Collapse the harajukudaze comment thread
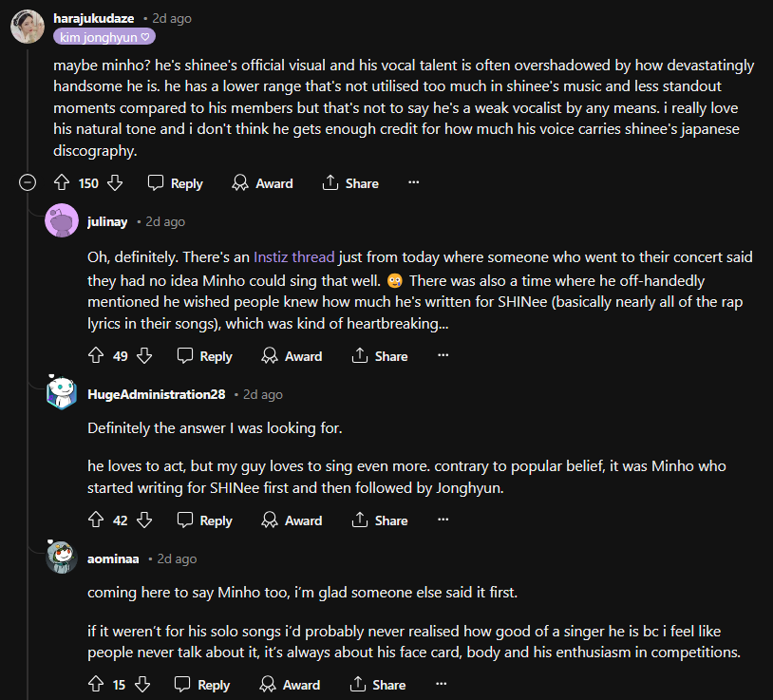Image resolution: width=773 pixels, height=700 pixels. coord(28,183)
